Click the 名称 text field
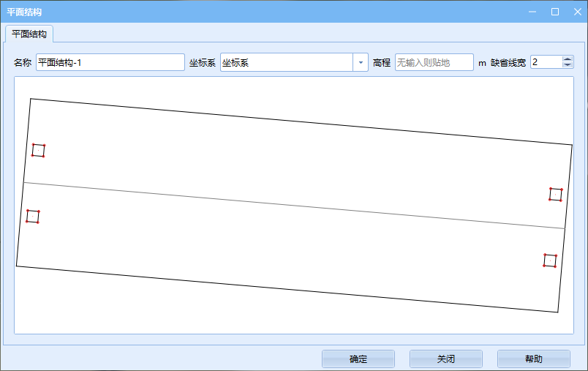The width and height of the screenshot is (588, 371). [110, 62]
